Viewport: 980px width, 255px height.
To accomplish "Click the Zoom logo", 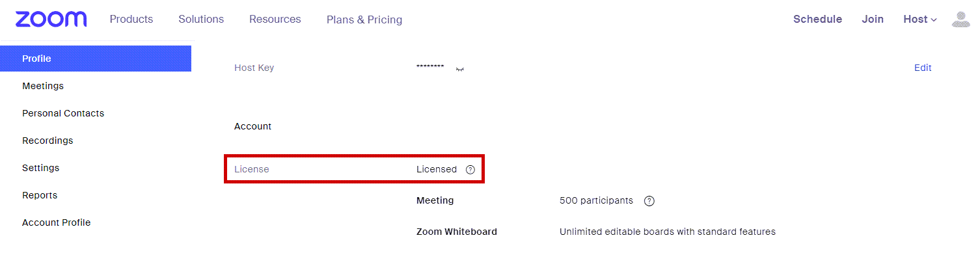I will 51,19.
